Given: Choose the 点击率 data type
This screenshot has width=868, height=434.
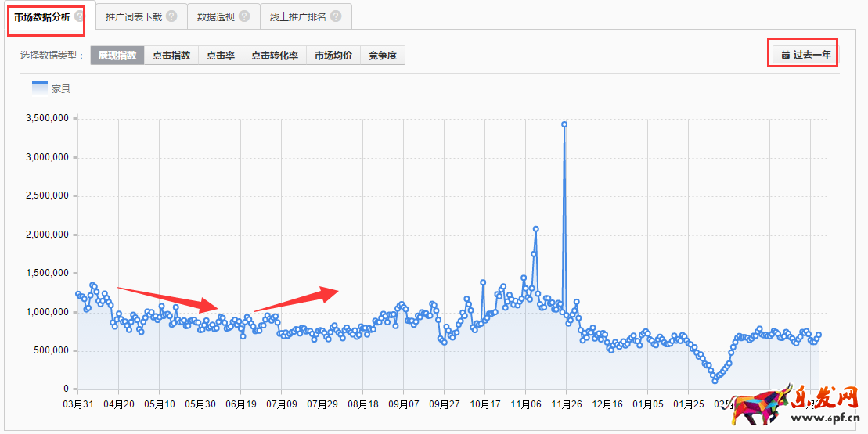Looking at the screenshot, I should point(221,56).
